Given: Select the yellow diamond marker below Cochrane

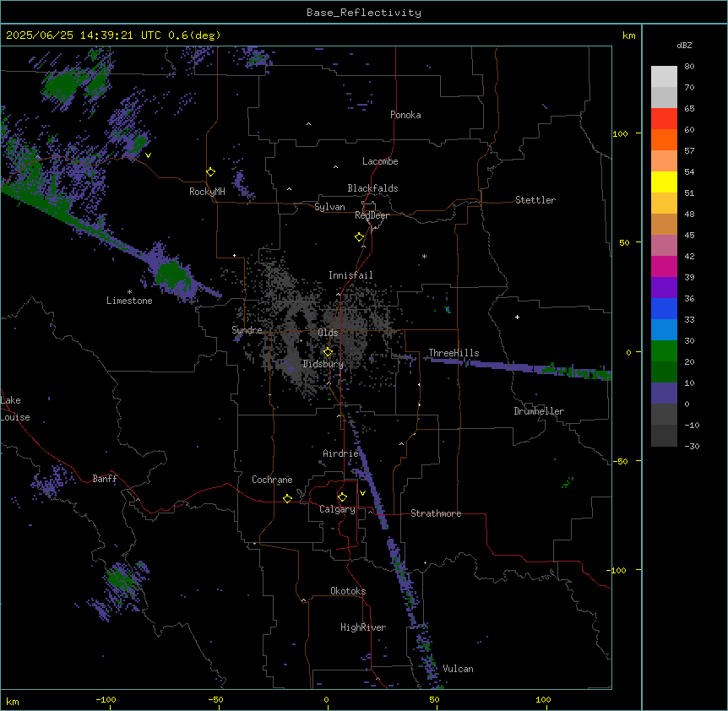Looking at the screenshot, I should click(287, 498).
